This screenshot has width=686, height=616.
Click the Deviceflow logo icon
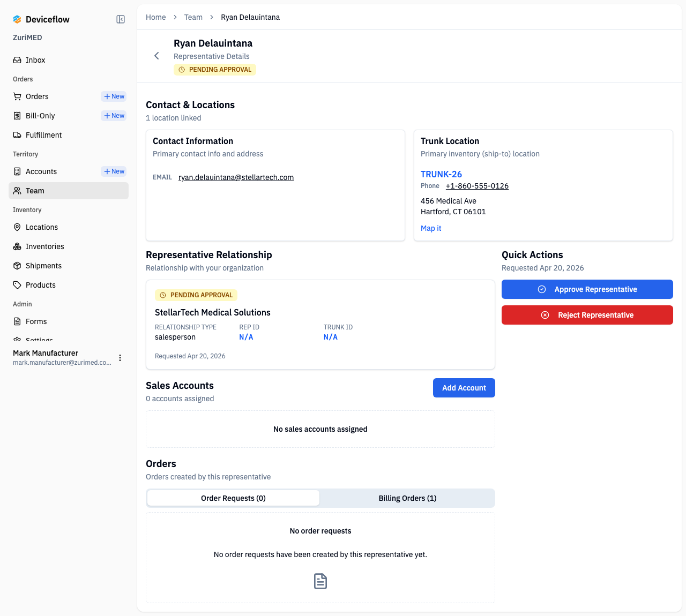[17, 19]
